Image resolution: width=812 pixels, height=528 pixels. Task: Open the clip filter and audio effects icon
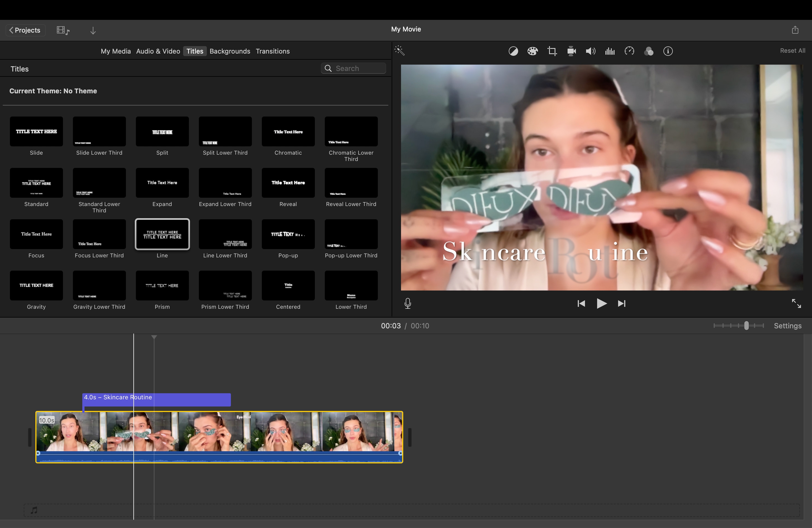coord(648,51)
